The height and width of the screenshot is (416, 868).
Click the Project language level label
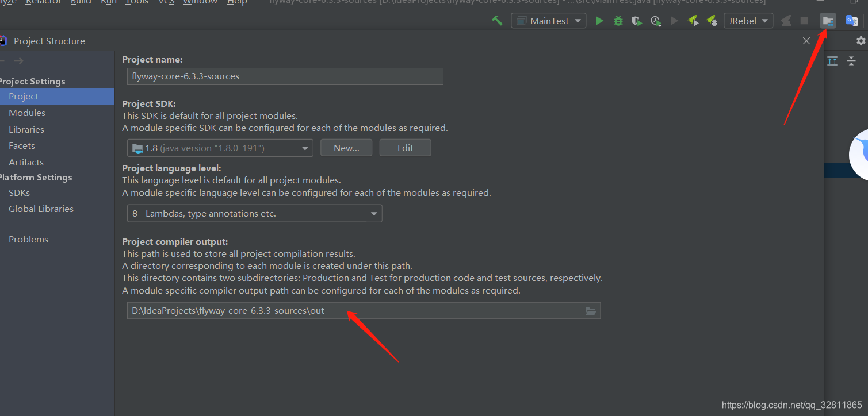(172, 168)
